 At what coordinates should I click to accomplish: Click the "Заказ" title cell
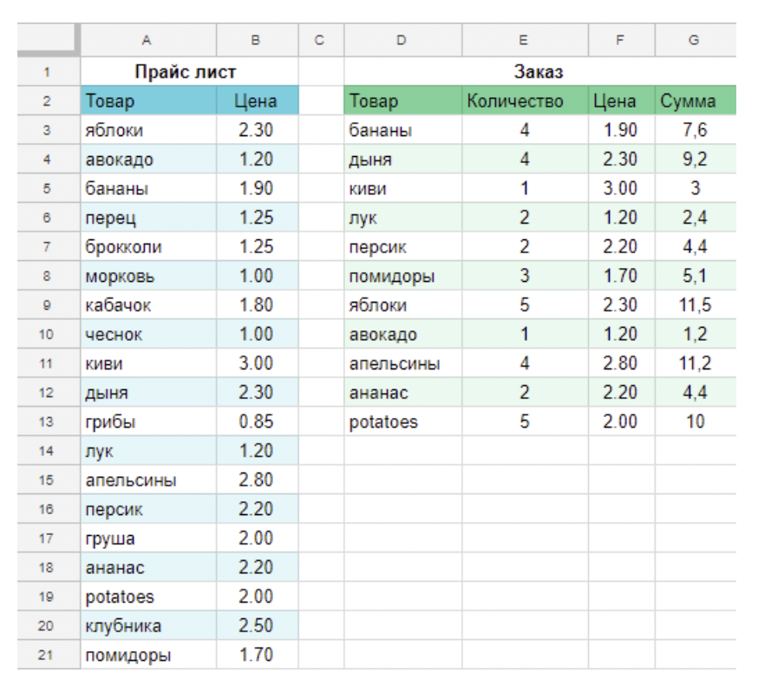(x=539, y=72)
